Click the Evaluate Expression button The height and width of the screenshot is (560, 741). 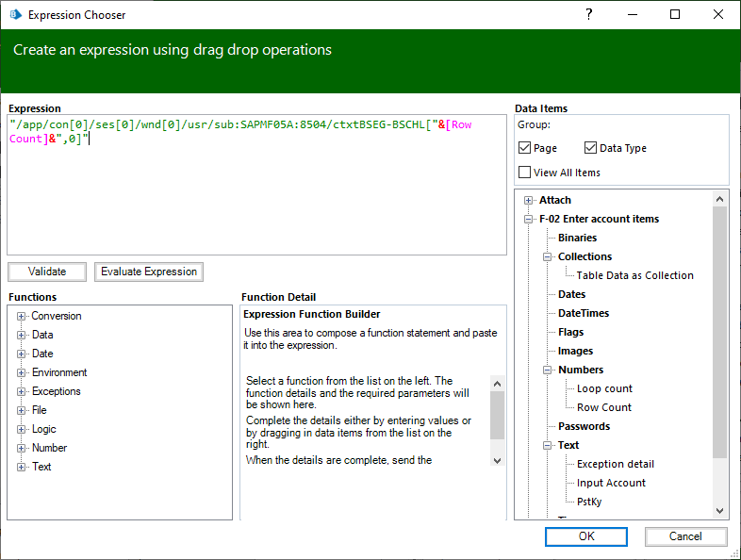click(x=149, y=272)
